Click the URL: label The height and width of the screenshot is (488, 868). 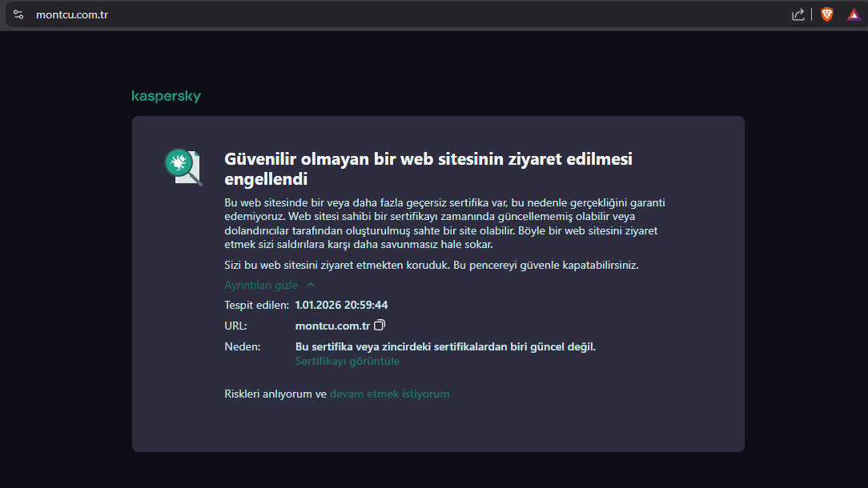tap(235, 326)
